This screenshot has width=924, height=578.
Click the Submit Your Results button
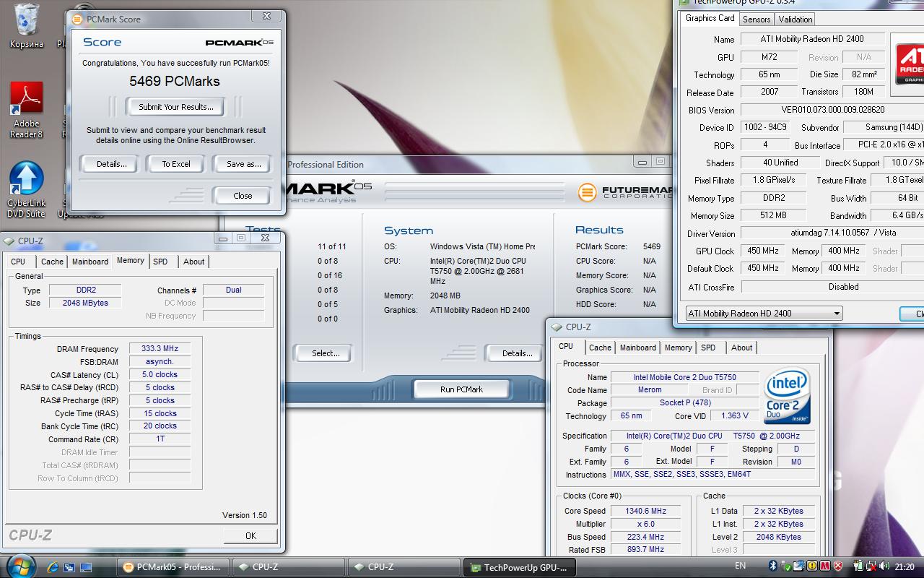(x=176, y=107)
